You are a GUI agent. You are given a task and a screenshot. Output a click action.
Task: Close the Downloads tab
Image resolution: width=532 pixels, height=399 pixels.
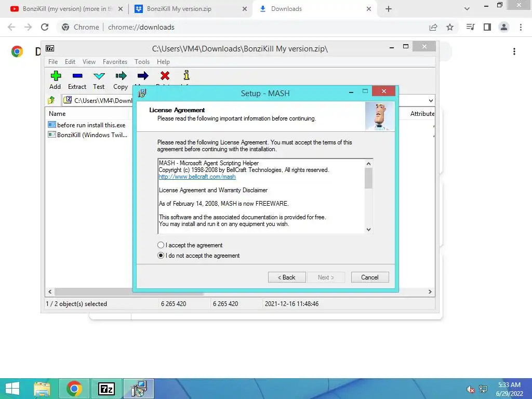point(369,9)
